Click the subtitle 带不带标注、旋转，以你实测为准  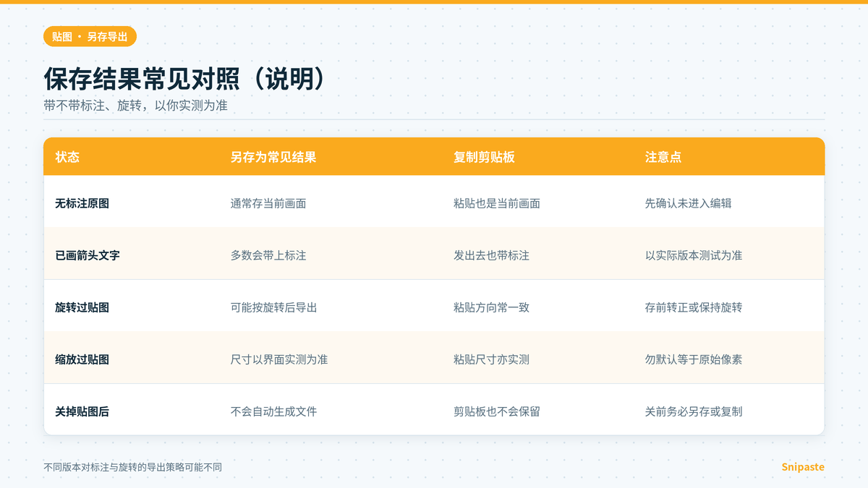[x=135, y=106]
